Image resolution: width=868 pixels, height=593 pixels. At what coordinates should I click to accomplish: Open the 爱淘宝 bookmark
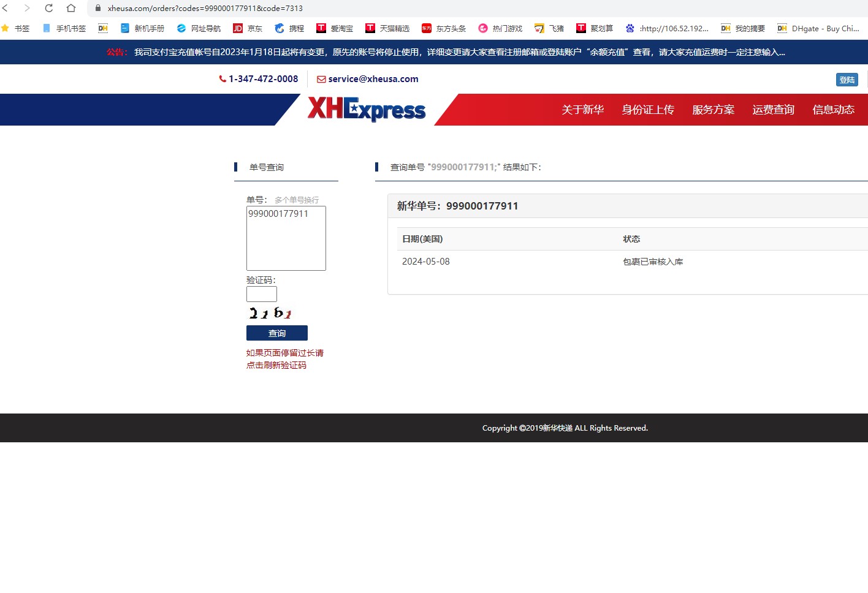(x=335, y=28)
